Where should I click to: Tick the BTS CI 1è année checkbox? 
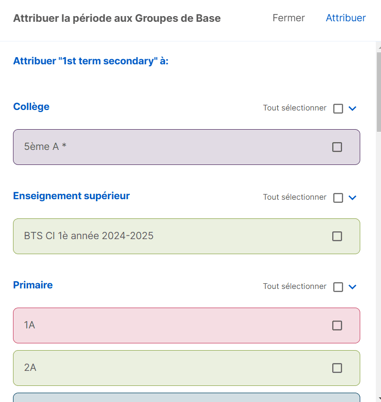[x=337, y=236]
